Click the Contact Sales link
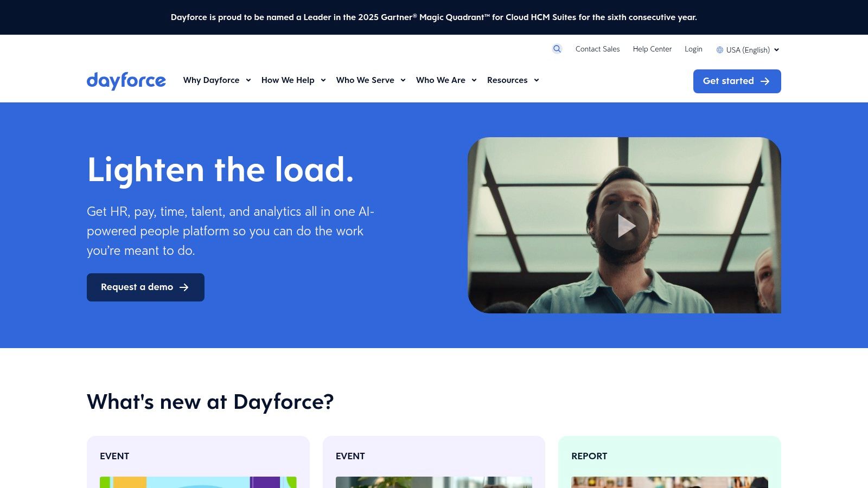 pyautogui.click(x=597, y=49)
